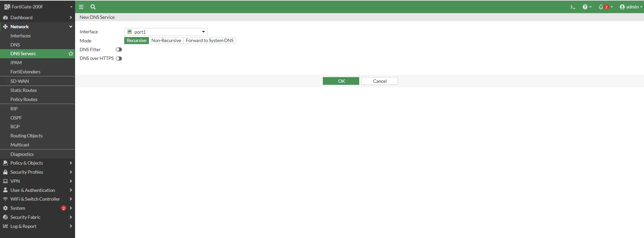Click the admin user icon
The width and height of the screenshot is (644, 238).
[x=622, y=7]
